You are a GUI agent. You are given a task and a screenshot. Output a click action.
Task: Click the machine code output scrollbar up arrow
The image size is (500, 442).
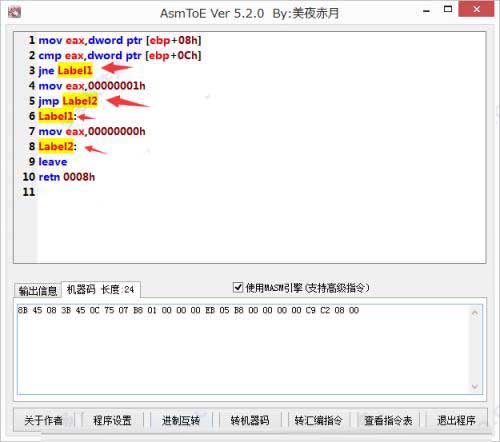pyautogui.click(x=475, y=313)
